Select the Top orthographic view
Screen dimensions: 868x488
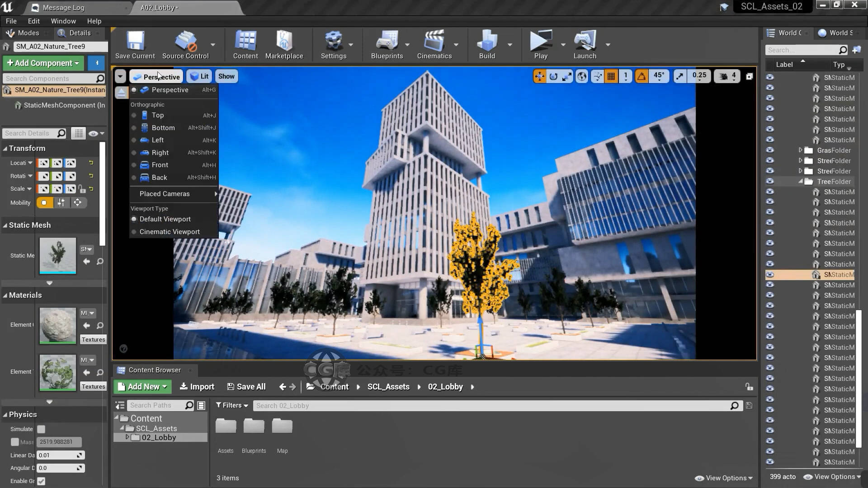157,115
